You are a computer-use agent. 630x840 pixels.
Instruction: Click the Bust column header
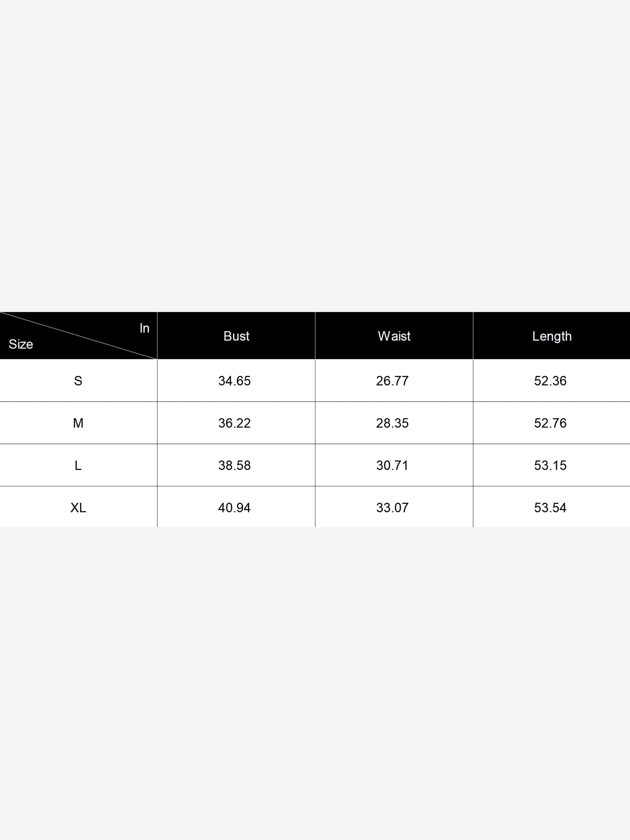[236, 336]
